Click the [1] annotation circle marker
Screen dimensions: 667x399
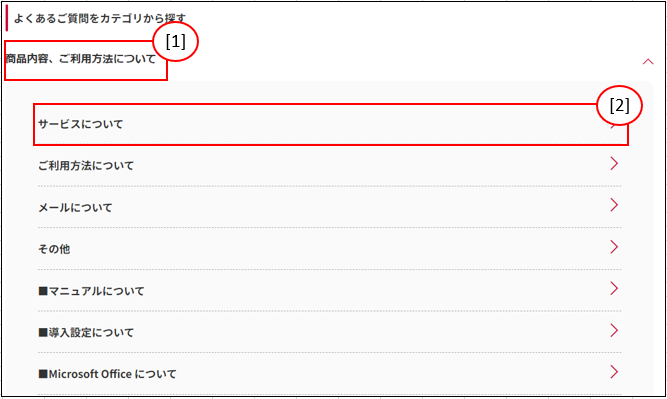(x=175, y=42)
